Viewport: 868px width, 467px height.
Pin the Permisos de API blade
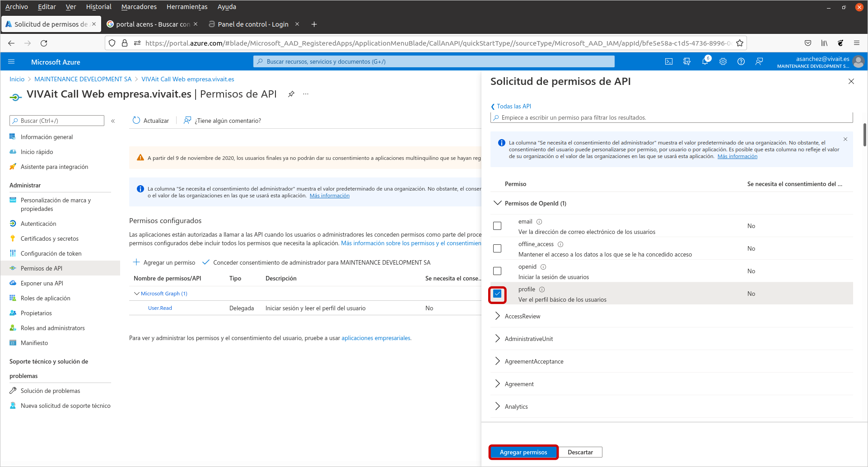pyautogui.click(x=291, y=94)
